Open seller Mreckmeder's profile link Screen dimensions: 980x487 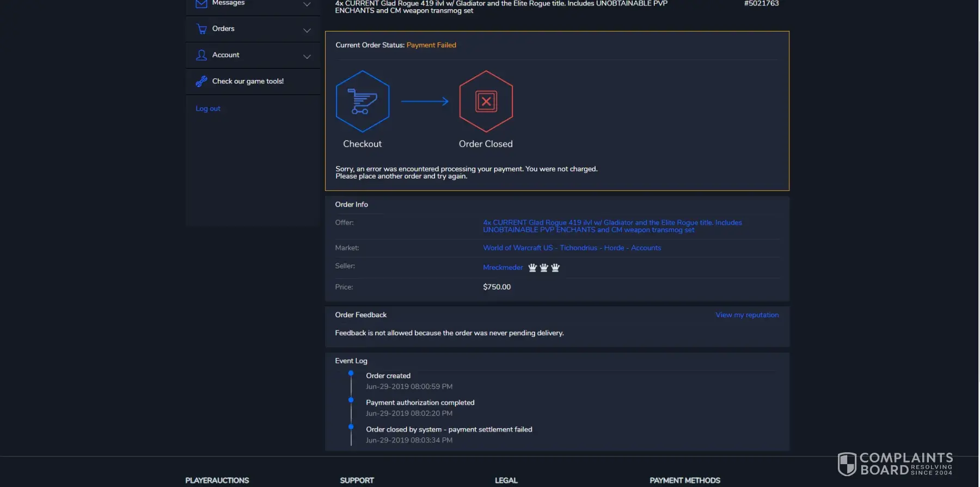(503, 268)
